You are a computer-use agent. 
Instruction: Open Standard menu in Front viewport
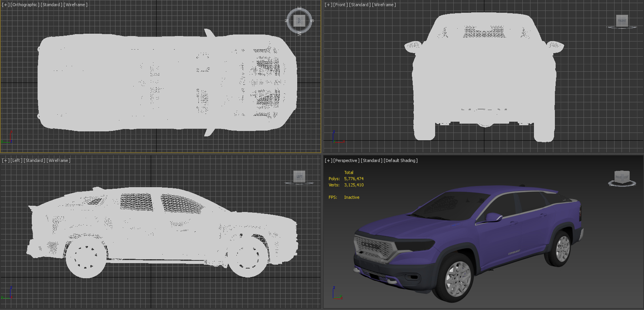pos(360,5)
